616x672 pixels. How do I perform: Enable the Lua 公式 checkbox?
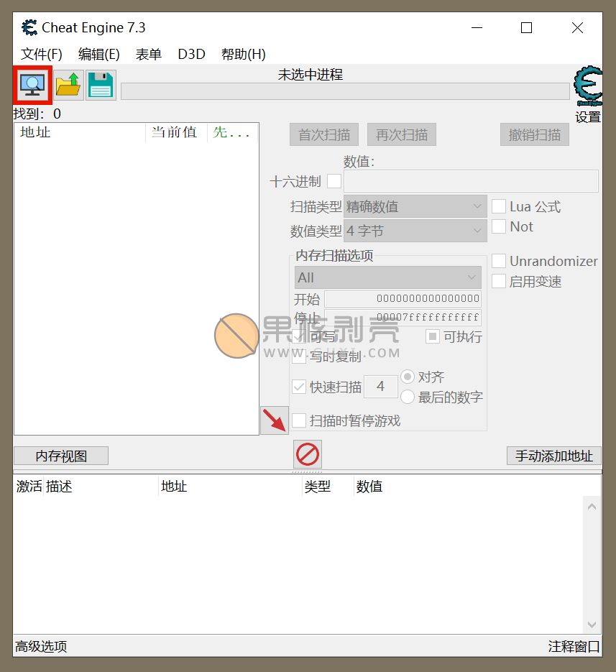click(499, 206)
